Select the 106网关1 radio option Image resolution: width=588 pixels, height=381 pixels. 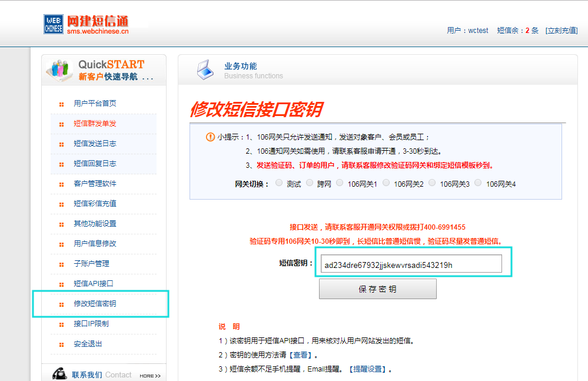[x=340, y=183]
